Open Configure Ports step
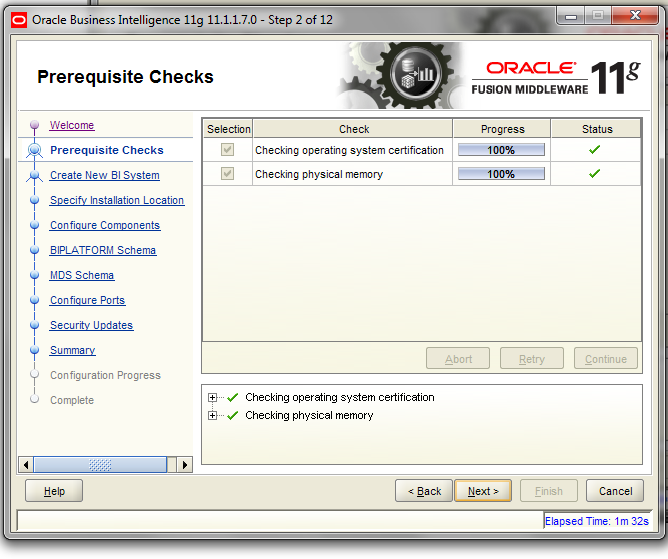Viewport: 668px width, 559px height. coord(88,300)
